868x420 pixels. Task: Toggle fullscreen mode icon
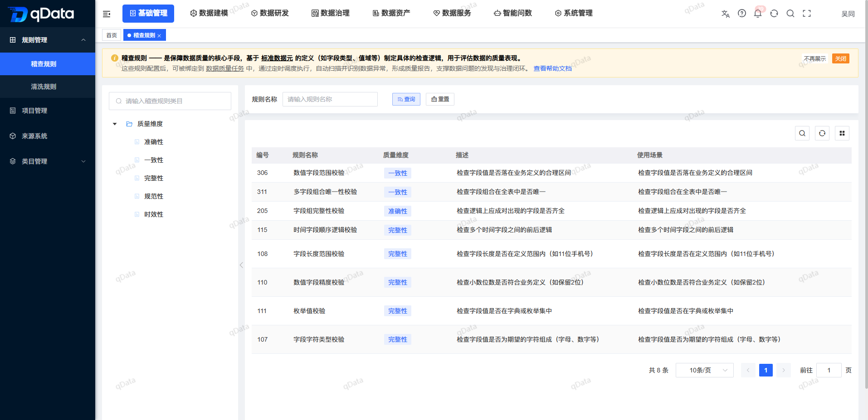coord(807,14)
